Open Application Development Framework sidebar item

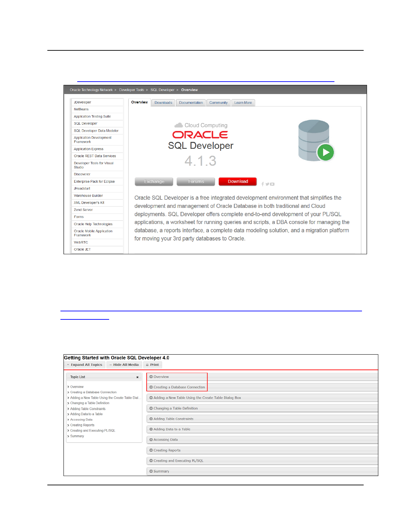tap(97, 140)
